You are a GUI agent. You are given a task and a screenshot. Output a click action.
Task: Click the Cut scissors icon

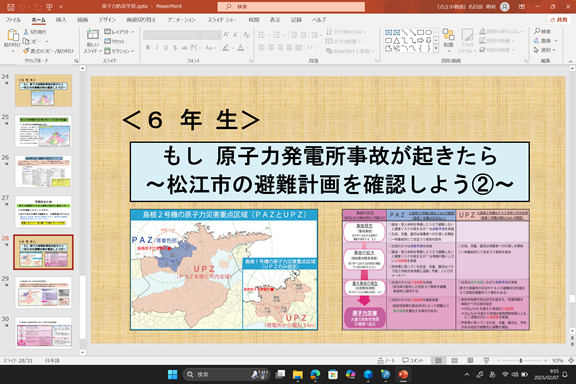pos(26,32)
